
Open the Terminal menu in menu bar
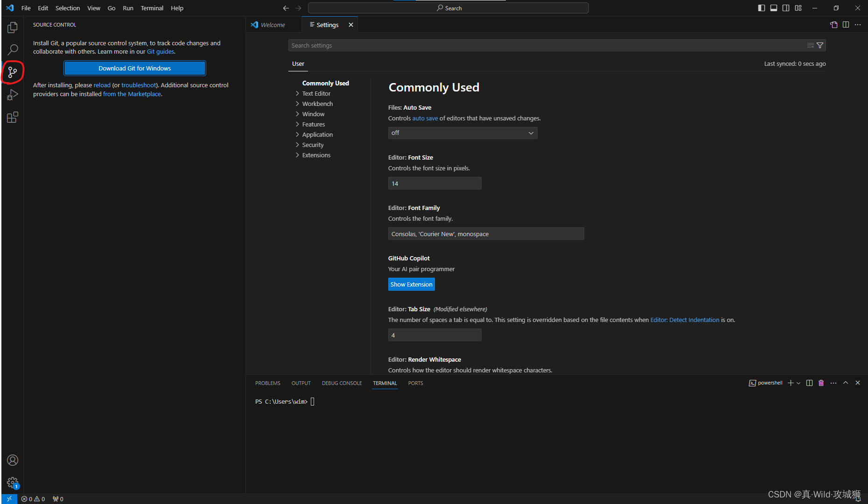pos(152,8)
